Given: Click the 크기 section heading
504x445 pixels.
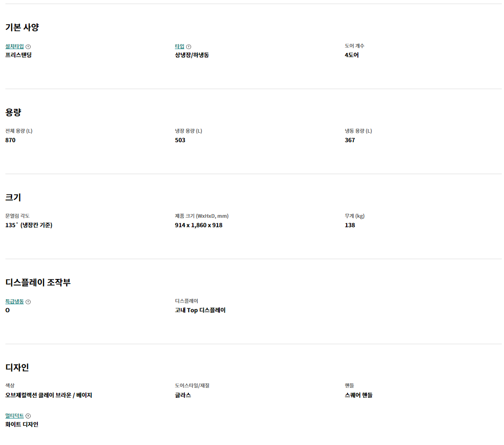Looking at the screenshot, I should 13,198.
